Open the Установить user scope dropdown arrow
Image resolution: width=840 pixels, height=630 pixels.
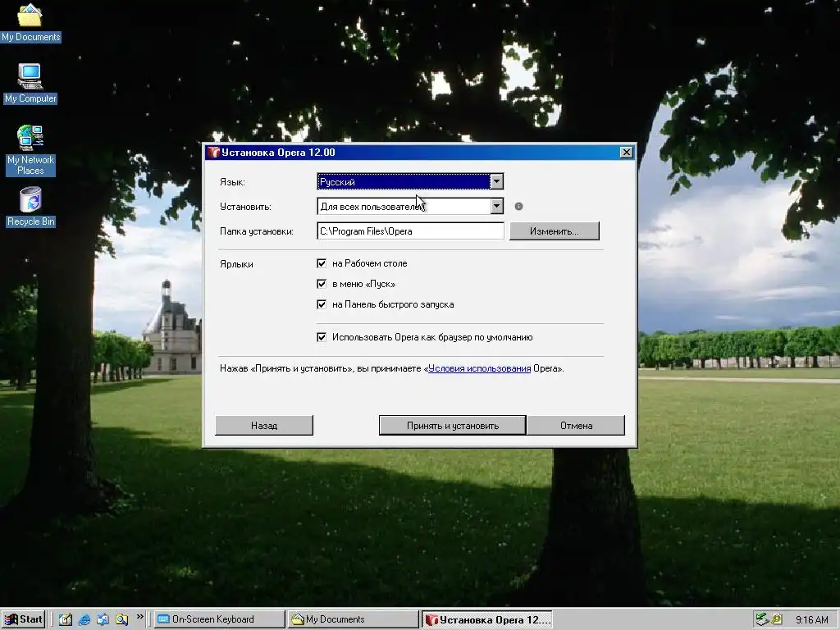pyautogui.click(x=496, y=206)
